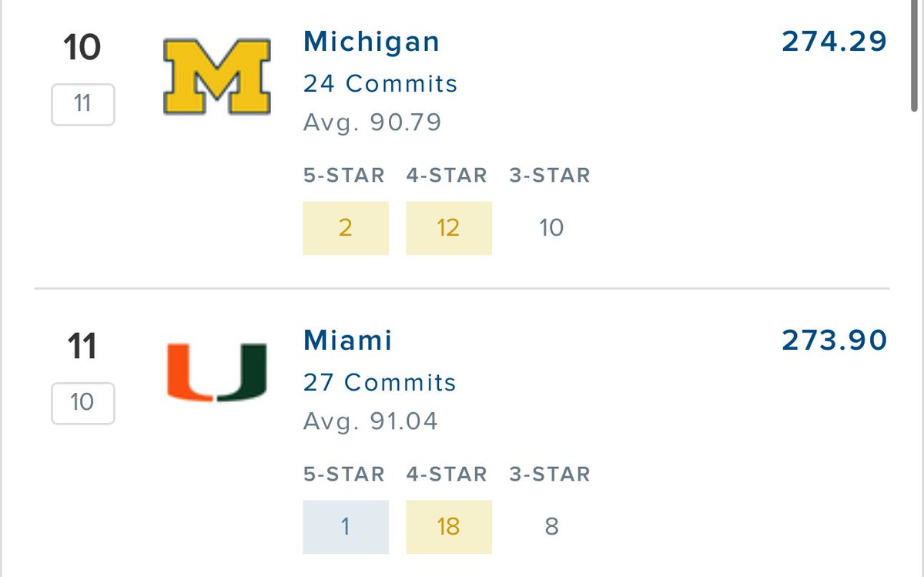Click Michigan's previous rank box showing 11
This screenshot has width=924, height=577.
tap(83, 104)
